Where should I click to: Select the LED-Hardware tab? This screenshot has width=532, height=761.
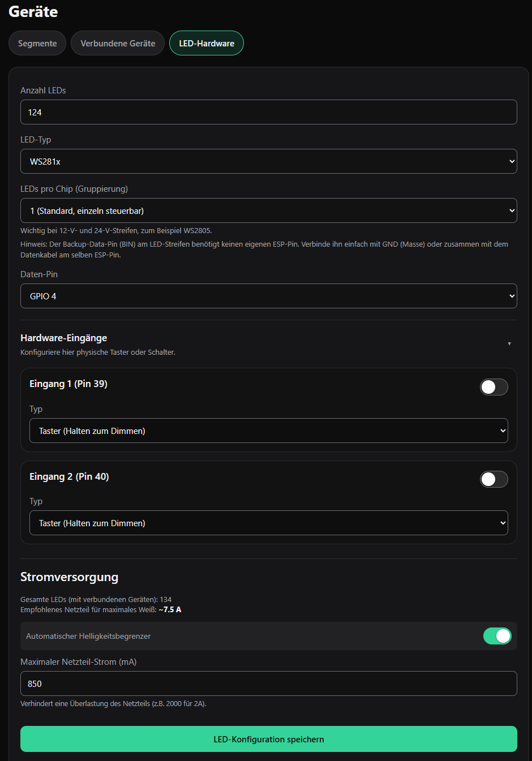[x=207, y=43]
